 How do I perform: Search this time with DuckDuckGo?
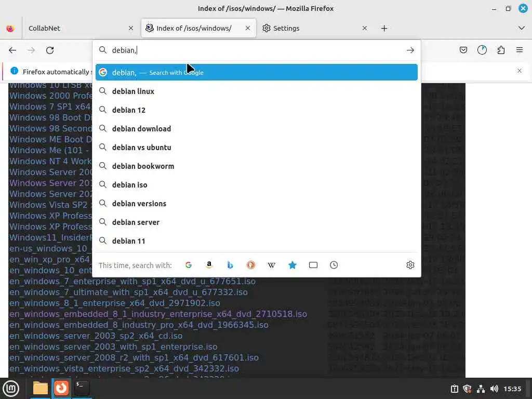251,265
